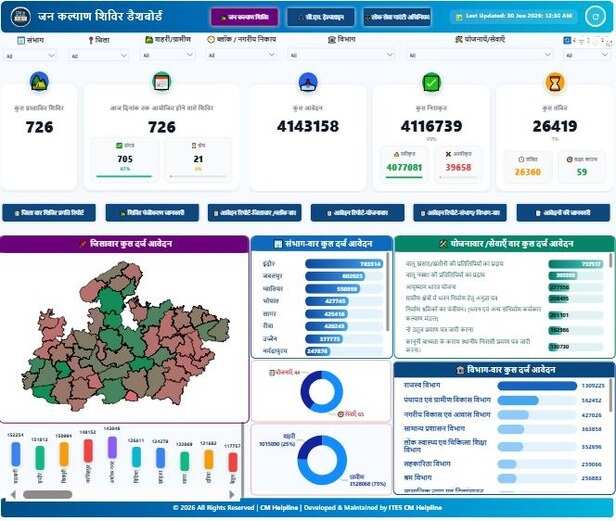
Task: Click the calendar icon above the organised-camps card
Action: (161, 82)
